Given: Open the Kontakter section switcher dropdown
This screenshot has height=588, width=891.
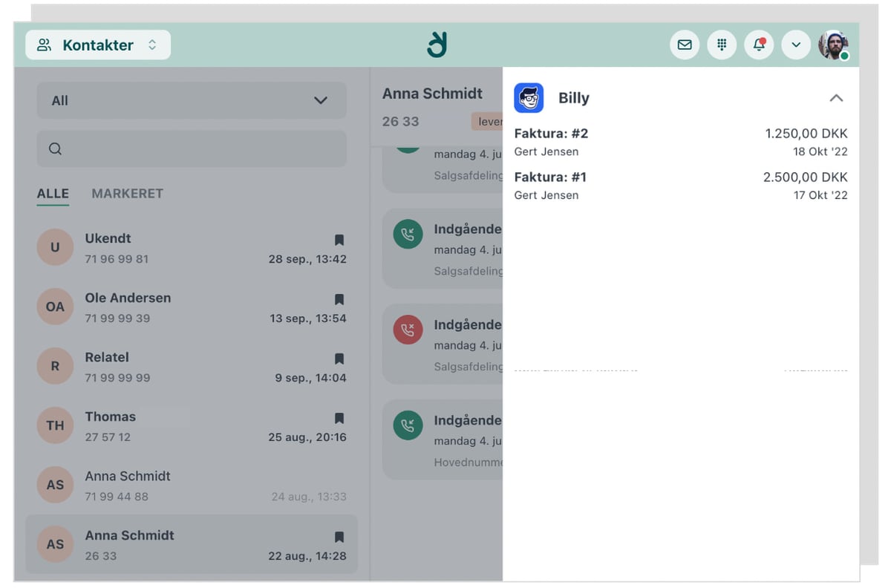Looking at the screenshot, I should [98, 45].
